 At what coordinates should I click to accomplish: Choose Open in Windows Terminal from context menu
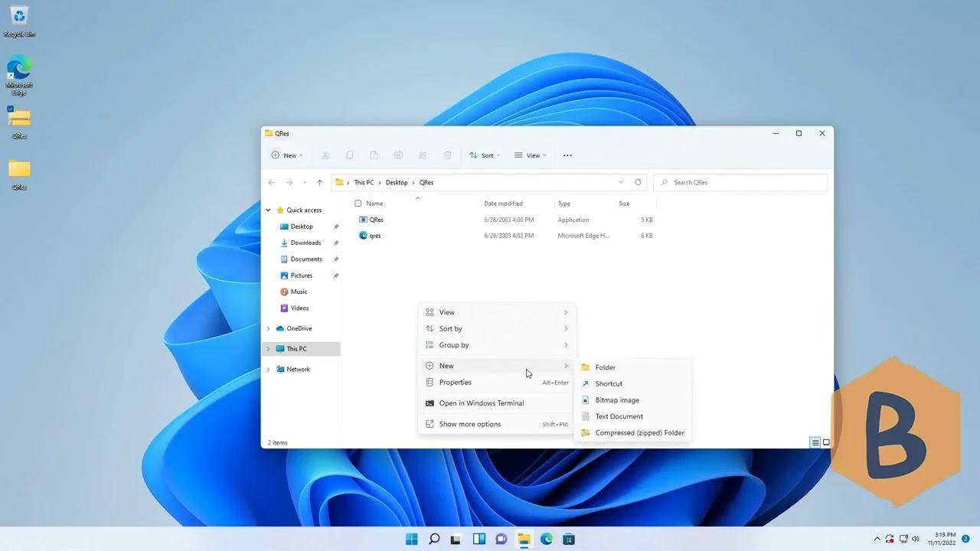[482, 403]
